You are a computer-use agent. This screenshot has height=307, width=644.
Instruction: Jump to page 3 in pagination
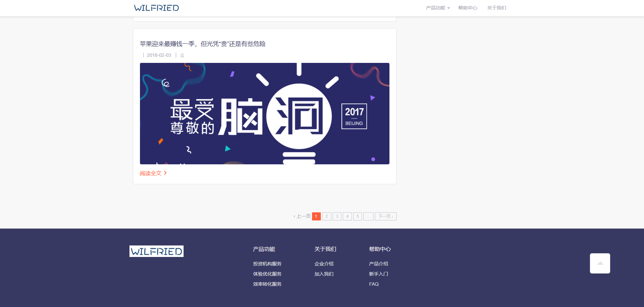pos(337,216)
